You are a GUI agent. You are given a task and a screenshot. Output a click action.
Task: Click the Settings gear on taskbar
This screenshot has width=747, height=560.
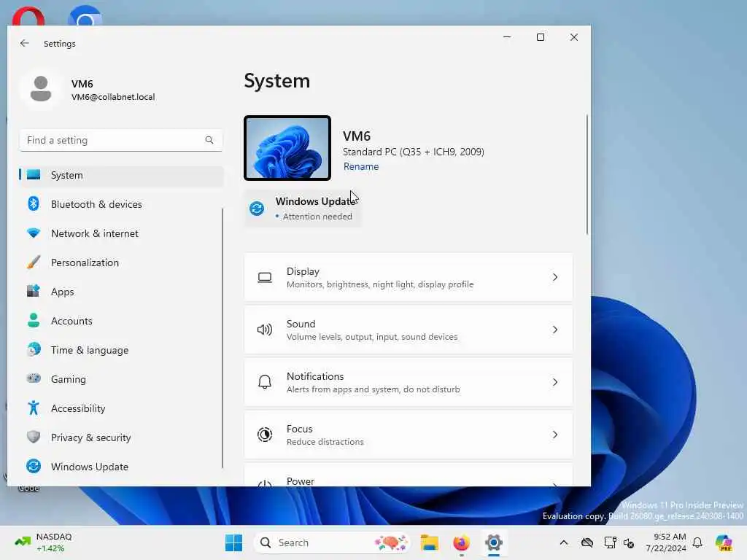click(x=494, y=542)
